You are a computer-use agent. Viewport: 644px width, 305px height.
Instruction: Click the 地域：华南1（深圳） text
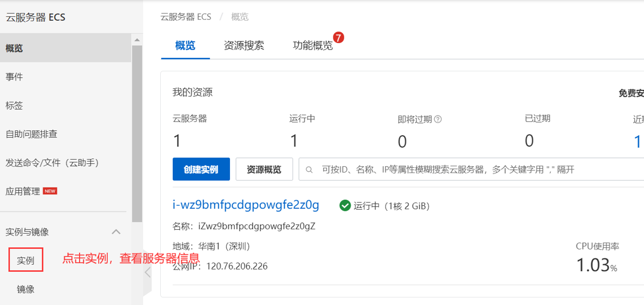(x=211, y=246)
